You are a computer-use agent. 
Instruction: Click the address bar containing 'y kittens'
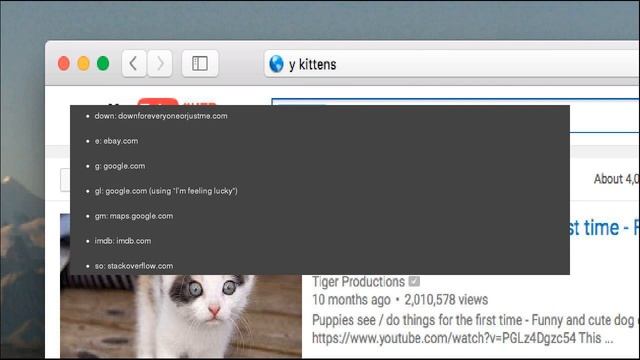[452, 64]
